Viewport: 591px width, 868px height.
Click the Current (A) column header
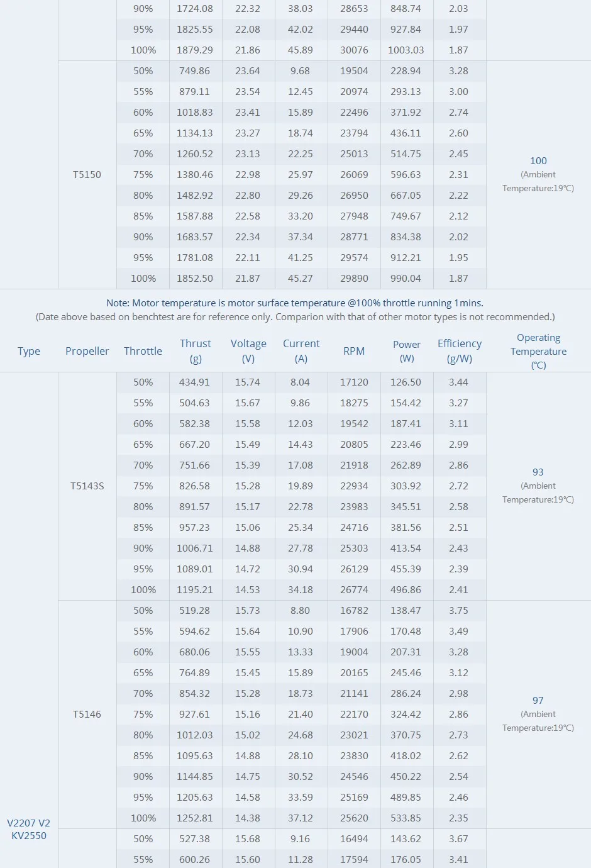coord(301,351)
